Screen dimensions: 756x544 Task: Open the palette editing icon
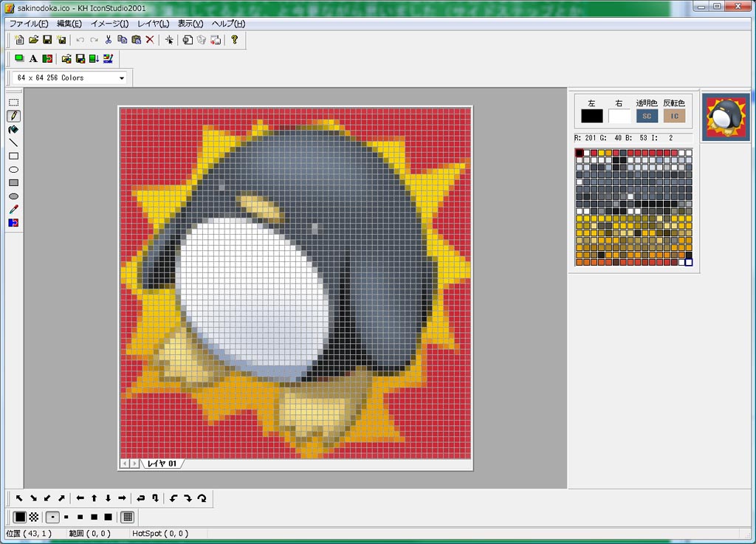tap(109, 59)
